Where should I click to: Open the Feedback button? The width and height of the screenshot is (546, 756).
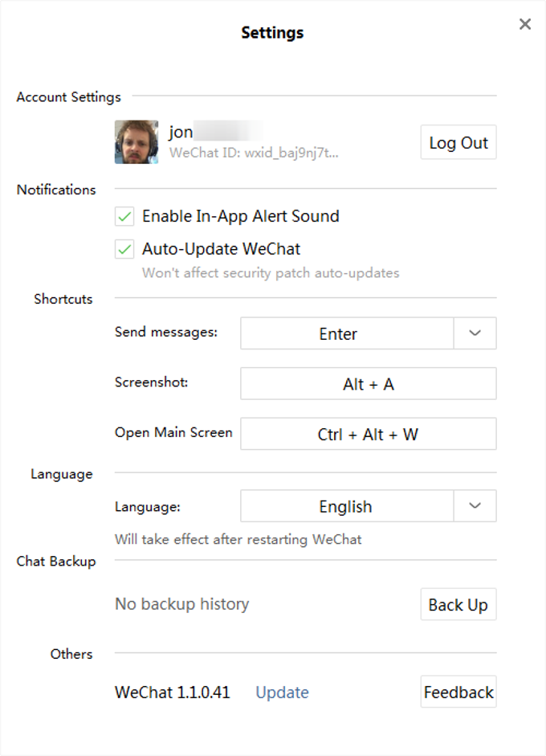pyautogui.click(x=458, y=693)
